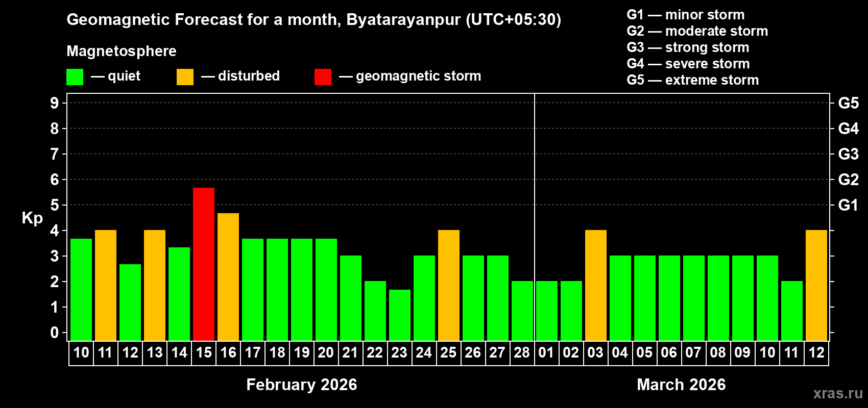Click the Kp value 3 on left axis
The height and width of the screenshot is (408, 868).
coord(55,256)
